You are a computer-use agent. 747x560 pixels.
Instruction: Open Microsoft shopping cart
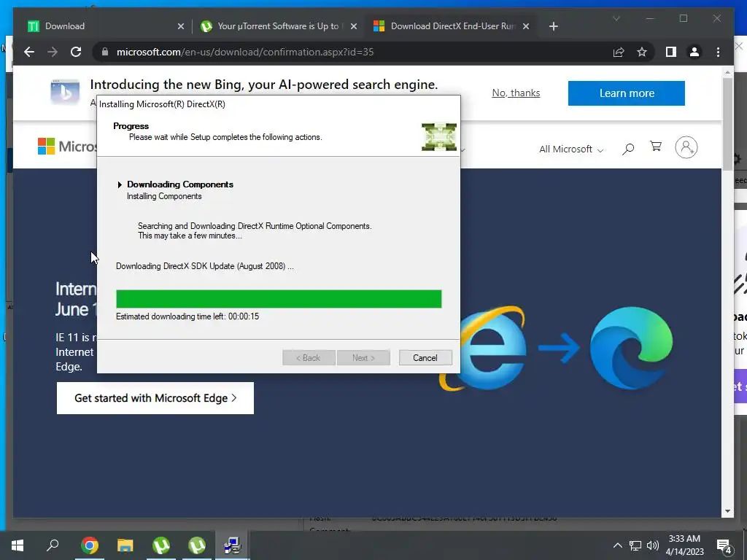(656, 147)
